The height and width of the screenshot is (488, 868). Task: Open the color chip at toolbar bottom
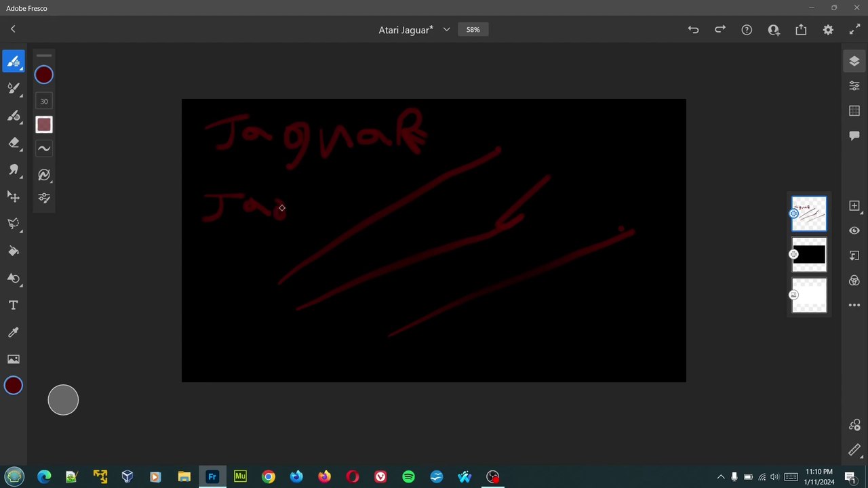click(x=14, y=386)
